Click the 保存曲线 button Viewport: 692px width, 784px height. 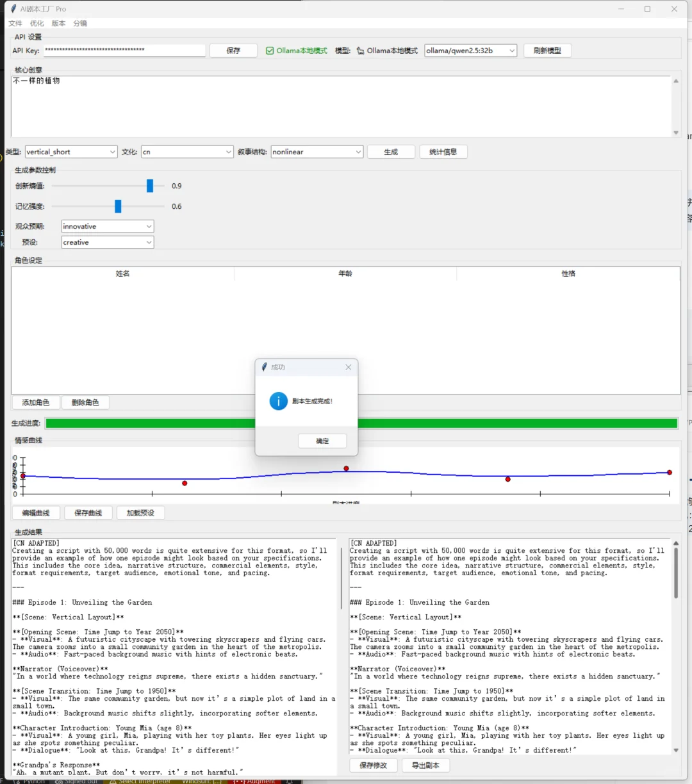point(88,512)
